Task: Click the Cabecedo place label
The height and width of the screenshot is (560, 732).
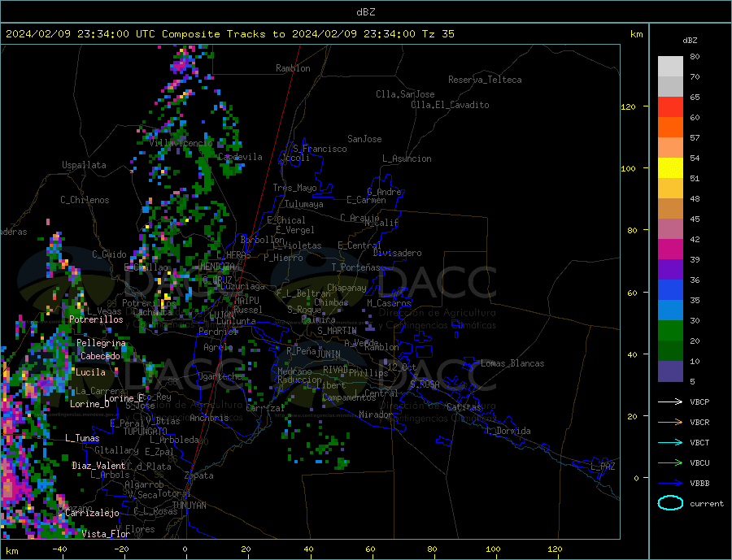Action: tap(100, 356)
